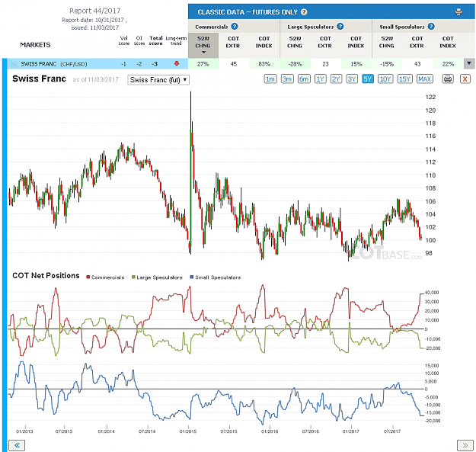
Task: Click the SWISS FRANC market row link
Action: [54, 64]
